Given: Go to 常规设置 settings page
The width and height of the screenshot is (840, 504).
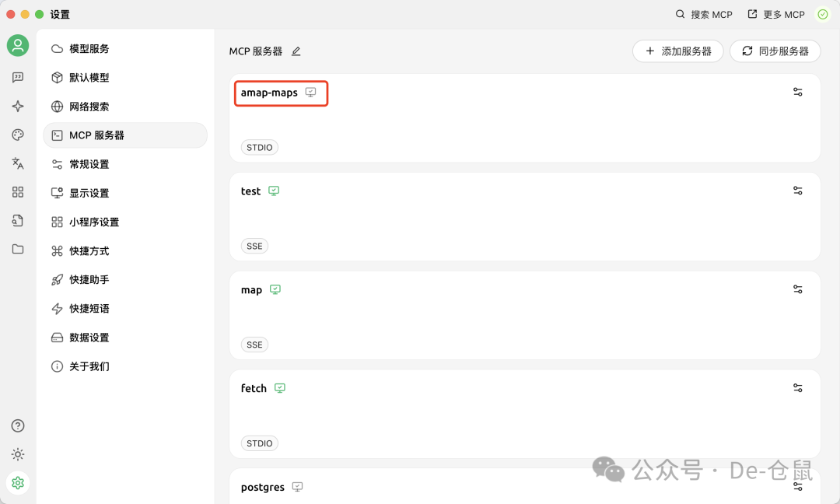Looking at the screenshot, I should click(x=89, y=164).
